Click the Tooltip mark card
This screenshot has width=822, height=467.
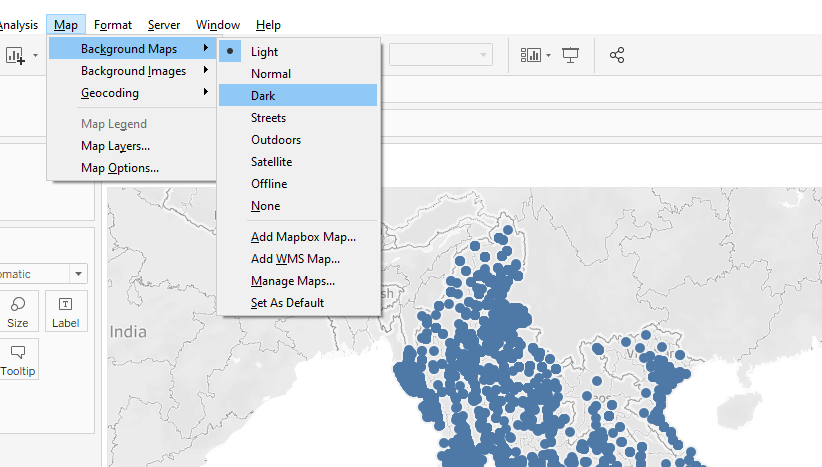click(18, 359)
